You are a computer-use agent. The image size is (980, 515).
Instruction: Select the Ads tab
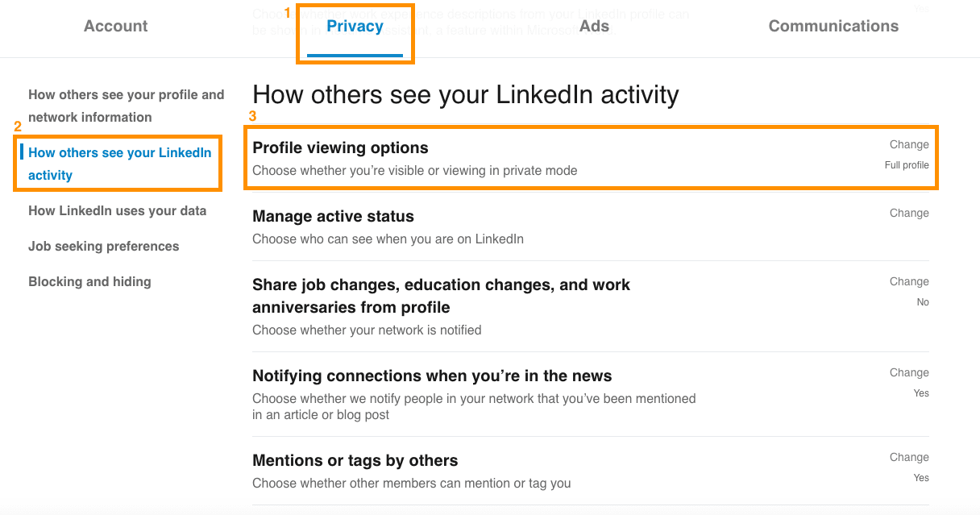click(594, 25)
